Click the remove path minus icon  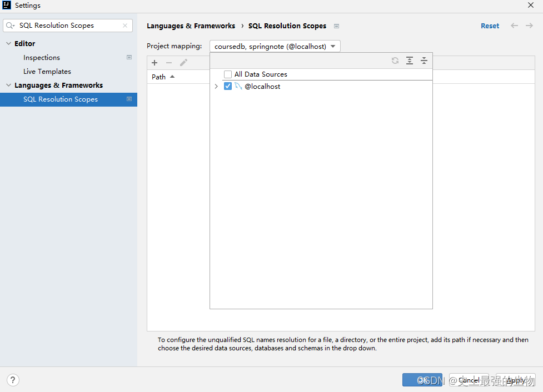point(168,62)
